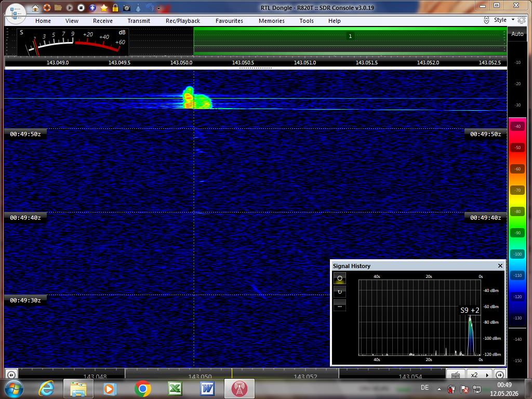Open the Style dropdown menu
The height and width of the screenshot is (399, 532).
click(504, 20)
